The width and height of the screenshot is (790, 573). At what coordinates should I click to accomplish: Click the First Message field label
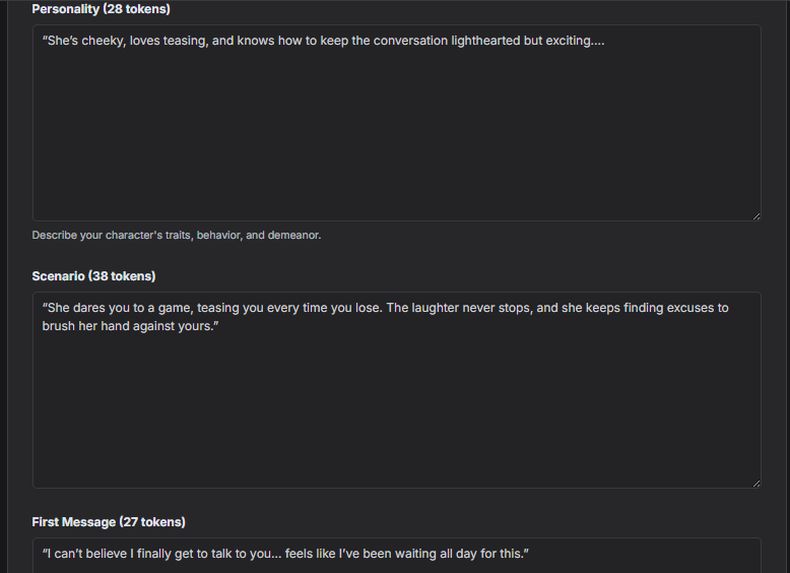(74, 522)
